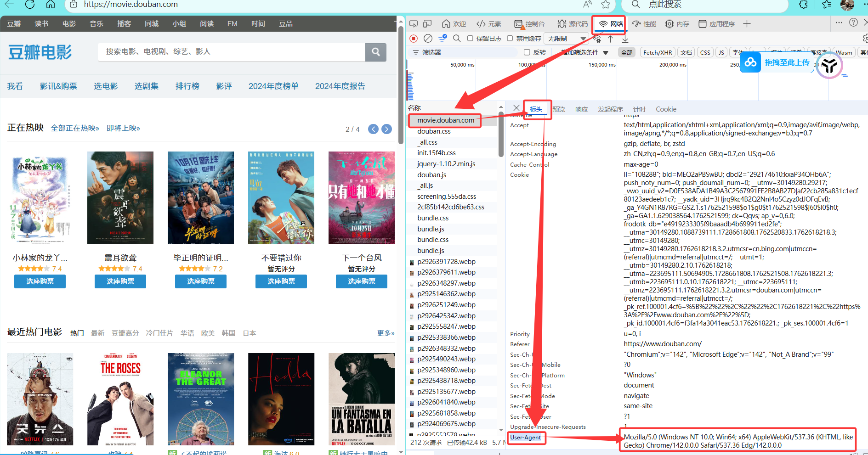This screenshot has height=455, width=868.
Task: Close the request details pane
Action: [x=516, y=108]
